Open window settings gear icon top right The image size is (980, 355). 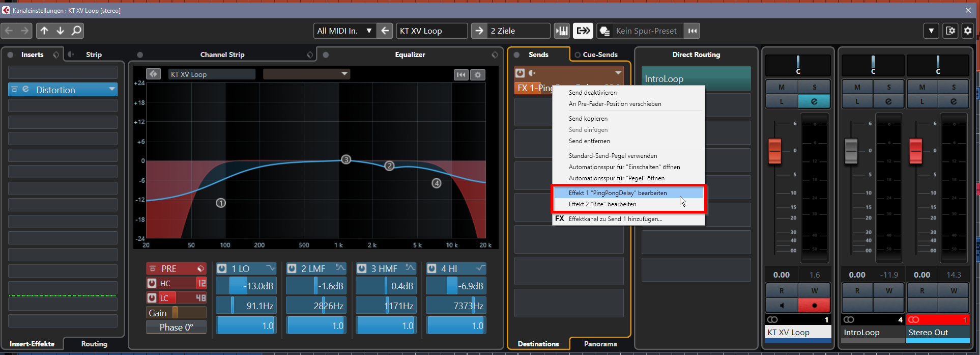[x=967, y=31]
